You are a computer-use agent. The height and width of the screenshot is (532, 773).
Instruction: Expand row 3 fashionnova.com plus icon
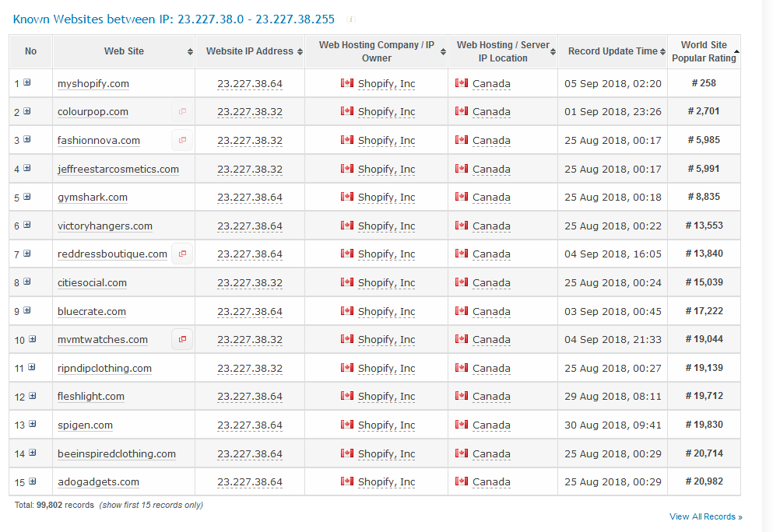tap(27, 139)
